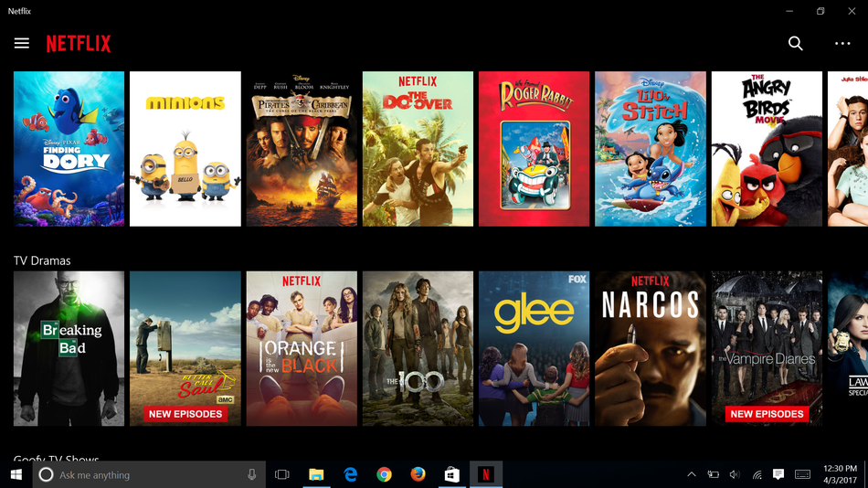Launch Google Chrome from taskbar
This screenshot has height=488, width=868.
[384, 474]
